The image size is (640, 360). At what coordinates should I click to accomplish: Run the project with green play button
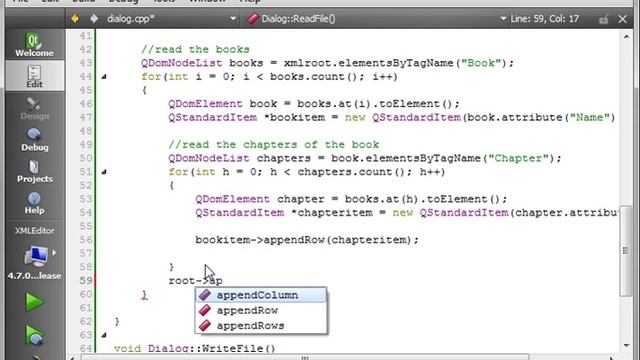tap(34, 302)
